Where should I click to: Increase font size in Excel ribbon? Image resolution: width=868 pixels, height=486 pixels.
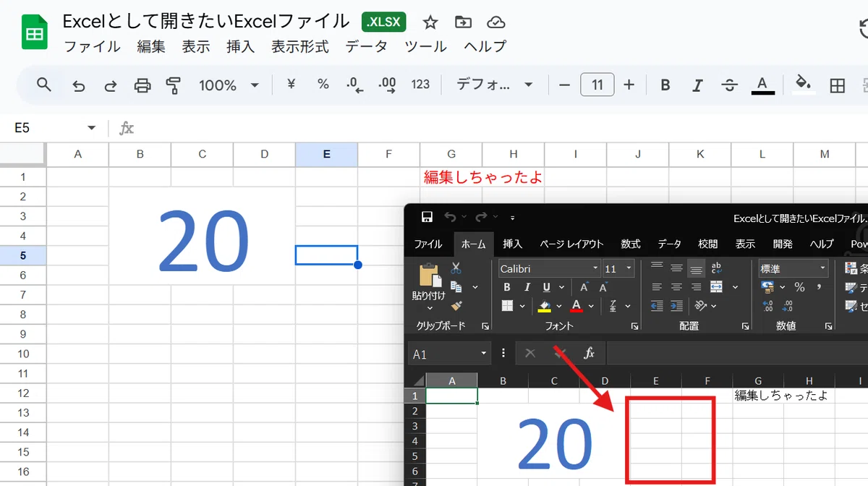584,287
